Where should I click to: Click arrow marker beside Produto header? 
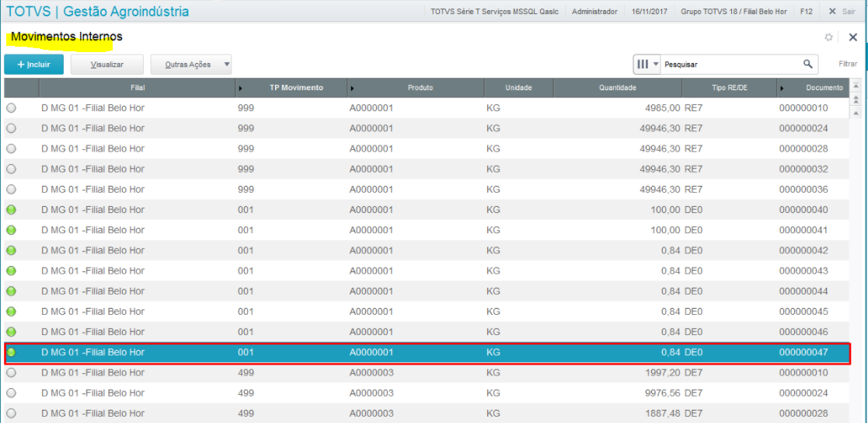[352, 88]
